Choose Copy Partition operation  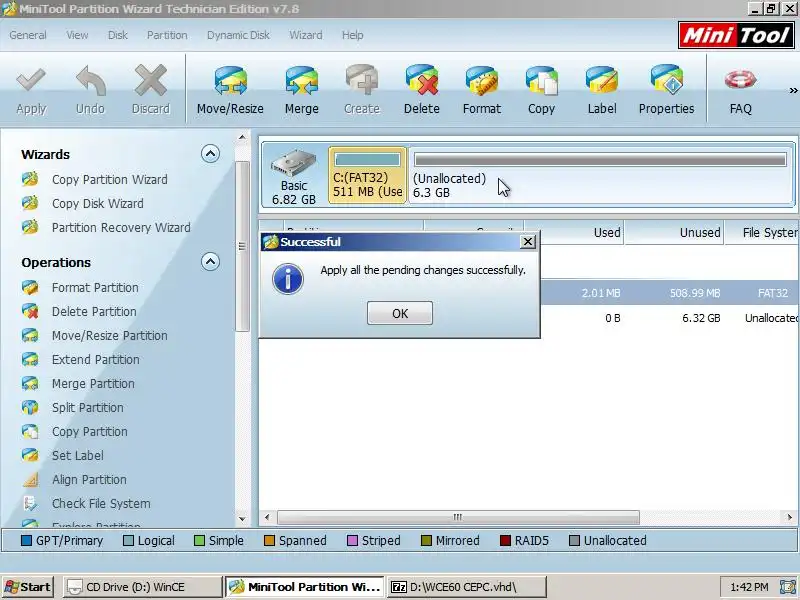point(89,432)
